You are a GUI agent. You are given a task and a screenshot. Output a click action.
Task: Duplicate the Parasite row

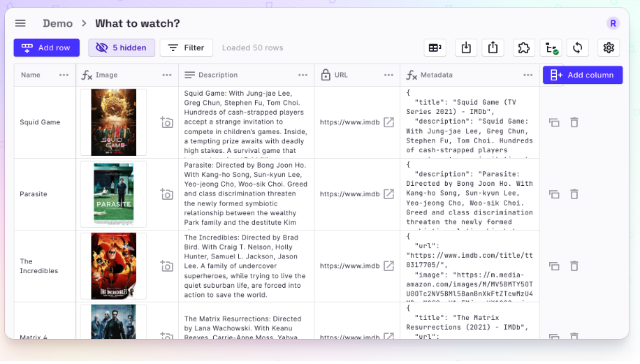point(554,194)
